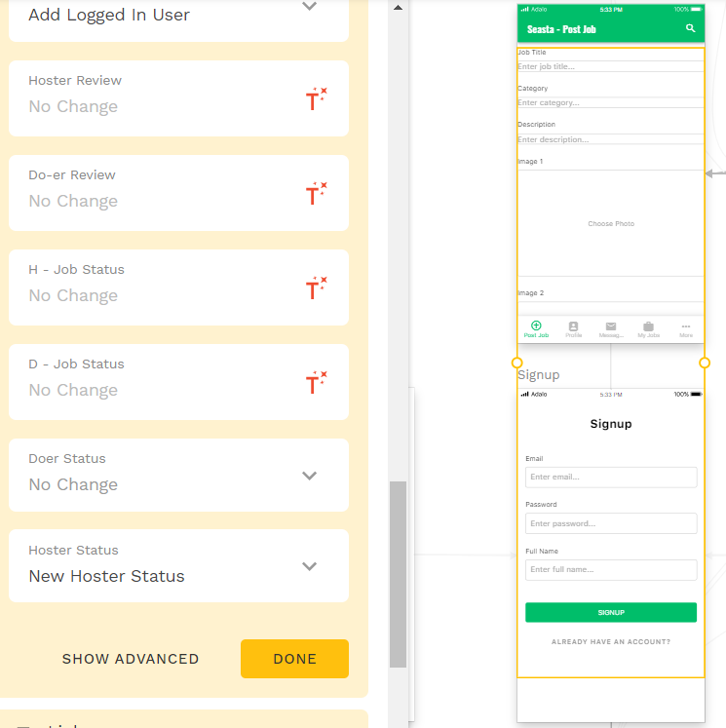Open magic text for Do-er Review

pos(316,193)
